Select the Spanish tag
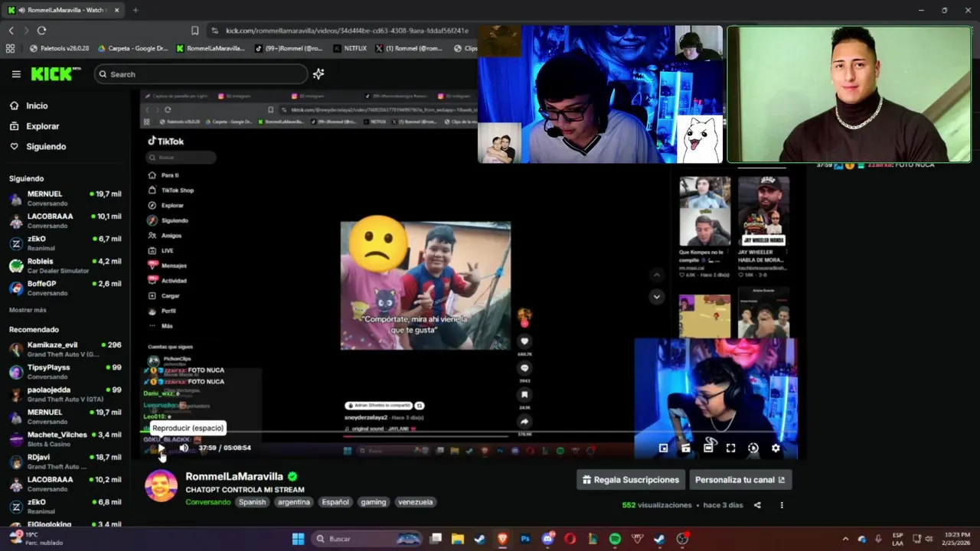 [x=252, y=502]
